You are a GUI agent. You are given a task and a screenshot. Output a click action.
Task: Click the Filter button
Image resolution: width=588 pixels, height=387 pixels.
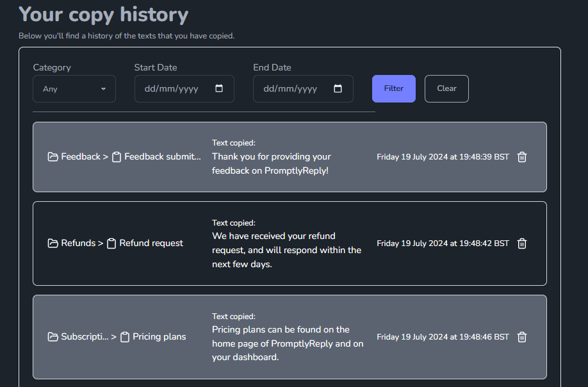[x=394, y=88]
